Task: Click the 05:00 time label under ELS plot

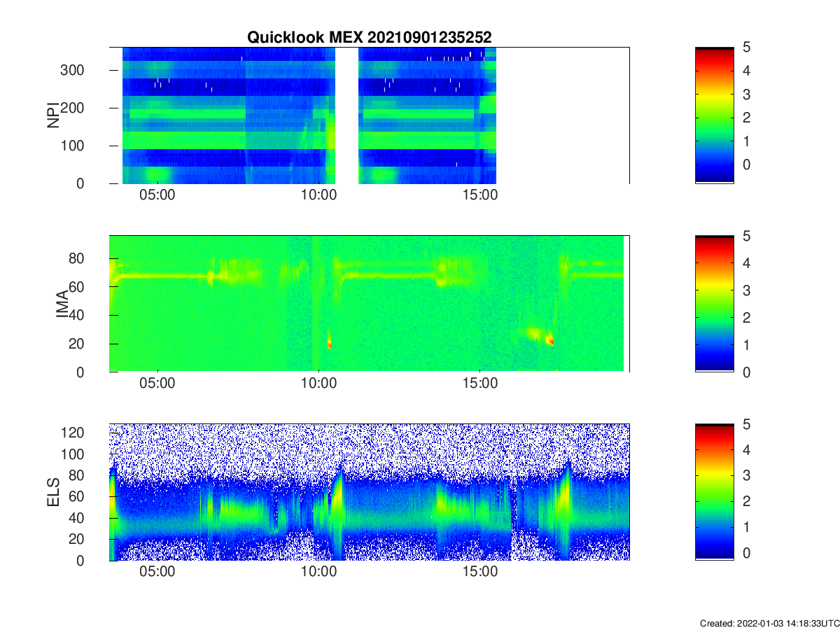Action: (157, 573)
